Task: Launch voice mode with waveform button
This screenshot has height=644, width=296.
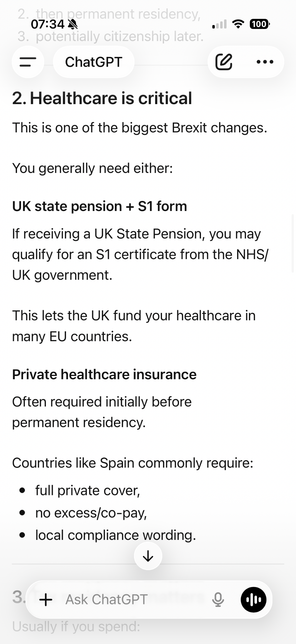Action: [x=254, y=600]
